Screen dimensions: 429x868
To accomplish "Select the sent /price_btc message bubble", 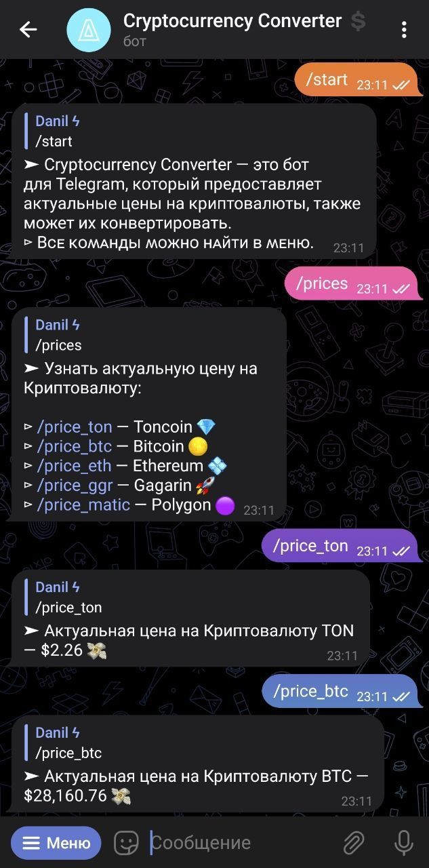I will tap(342, 692).
